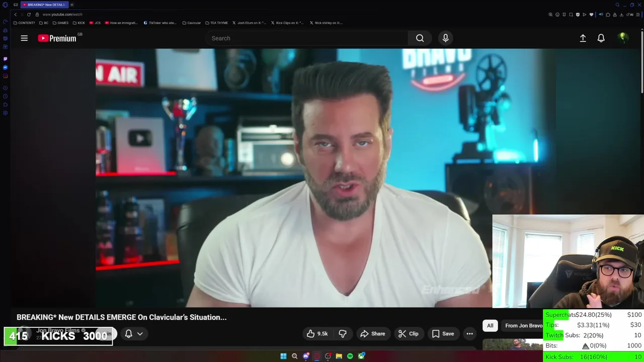
Task: Share the video
Action: 373,334
